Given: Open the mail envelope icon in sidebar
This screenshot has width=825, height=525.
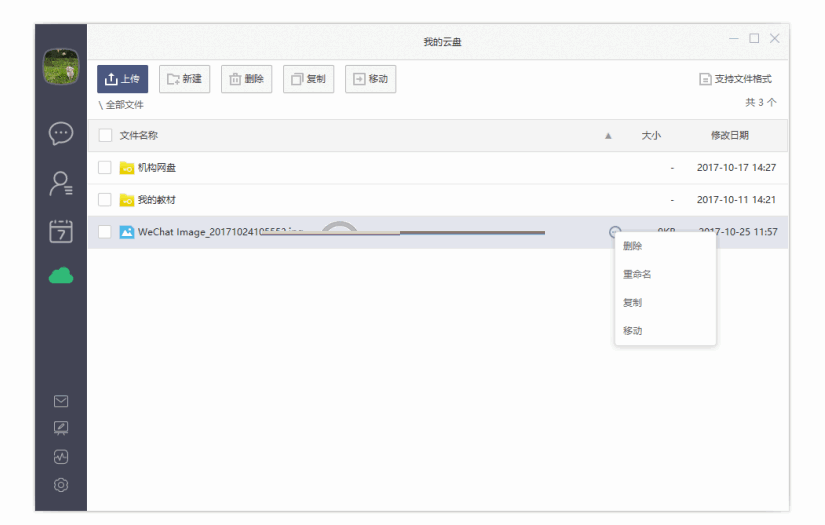Looking at the screenshot, I should pos(61,401).
